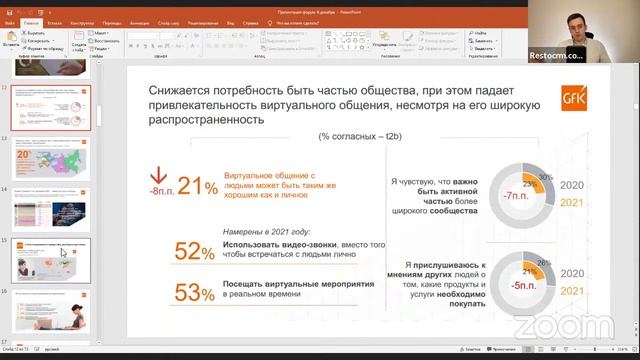Screen dimensions: 640x360
Task: Open the Слайд-шоу ribbon tab
Action: [x=168, y=23]
